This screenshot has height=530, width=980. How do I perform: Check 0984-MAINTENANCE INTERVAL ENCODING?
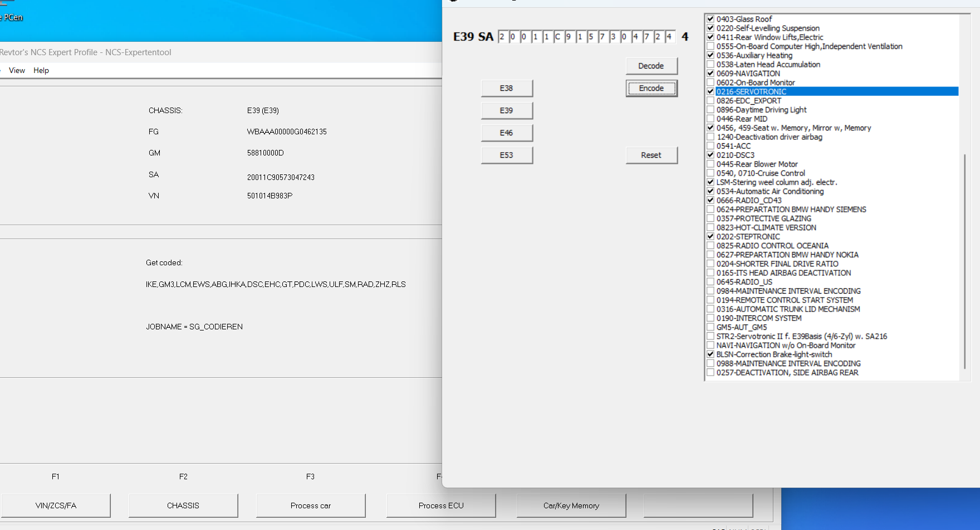pyautogui.click(x=710, y=291)
